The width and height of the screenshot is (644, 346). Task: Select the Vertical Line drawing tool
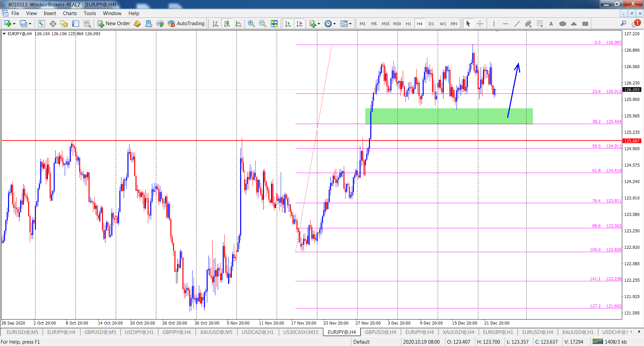494,23
